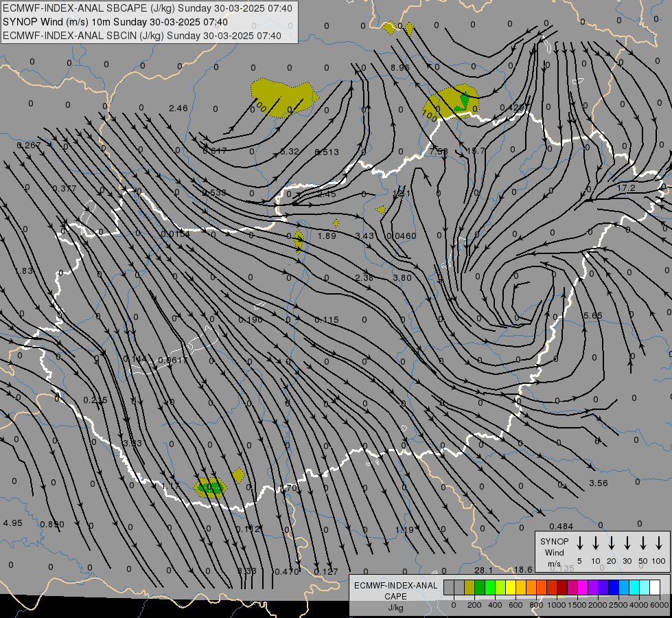This screenshot has width=672, height=618.
Task: Click the 17.2 value on the map
Action: click(626, 188)
